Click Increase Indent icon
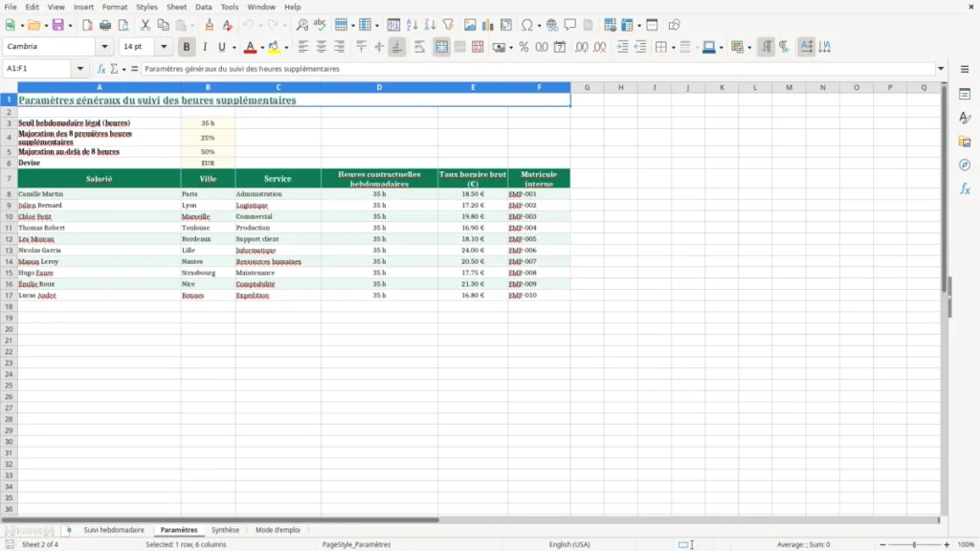980x551 pixels. point(622,47)
